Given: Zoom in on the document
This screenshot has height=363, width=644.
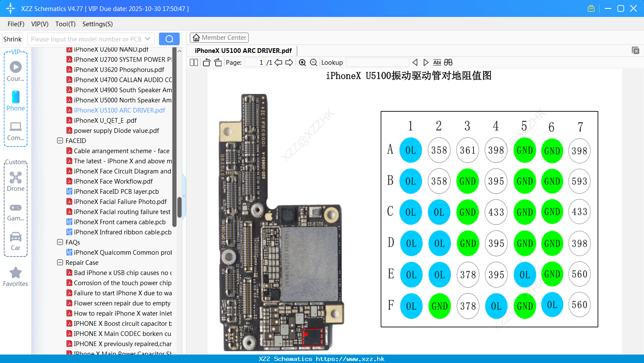Looking at the screenshot, I should tap(302, 62).
